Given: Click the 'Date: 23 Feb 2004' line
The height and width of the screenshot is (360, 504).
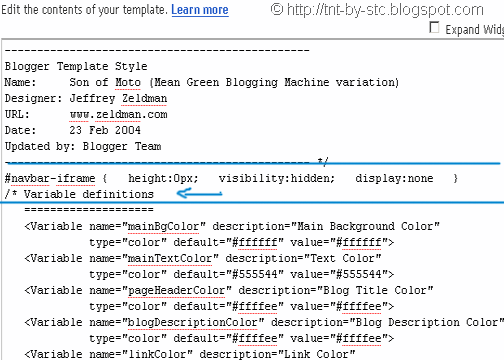Looking at the screenshot, I should [x=73, y=130].
